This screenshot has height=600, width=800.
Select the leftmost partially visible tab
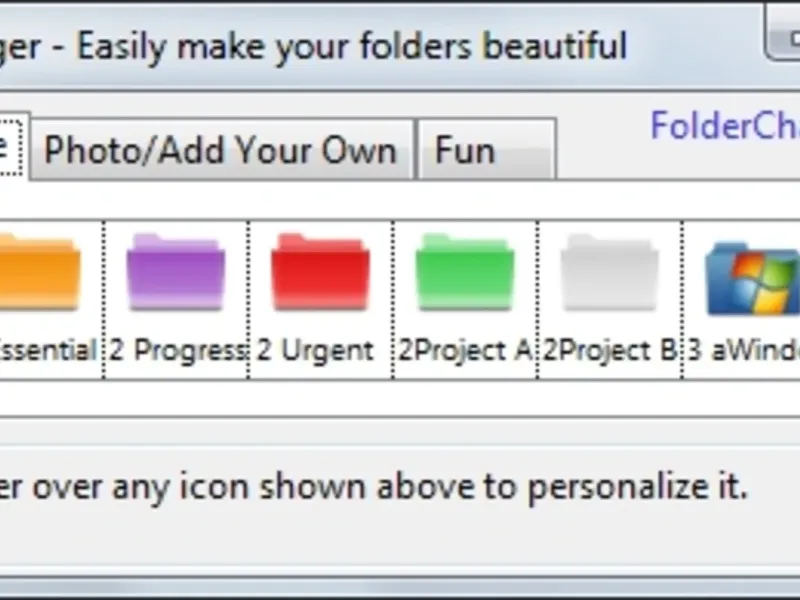pyautogui.click(x=8, y=148)
